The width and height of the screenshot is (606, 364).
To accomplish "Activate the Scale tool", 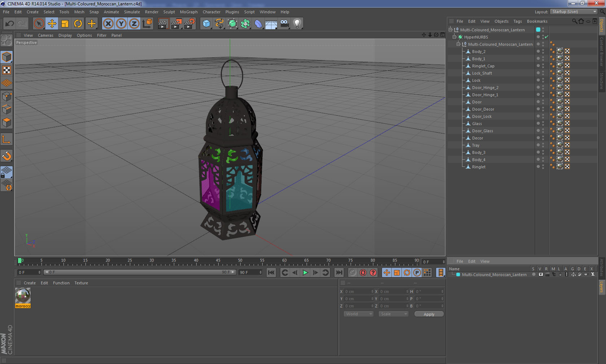I will 65,24.
